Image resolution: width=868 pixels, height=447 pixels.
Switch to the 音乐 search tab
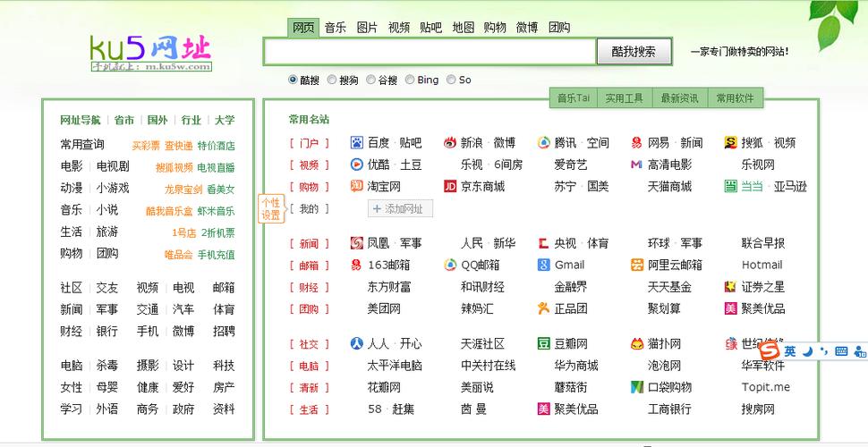[336, 28]
